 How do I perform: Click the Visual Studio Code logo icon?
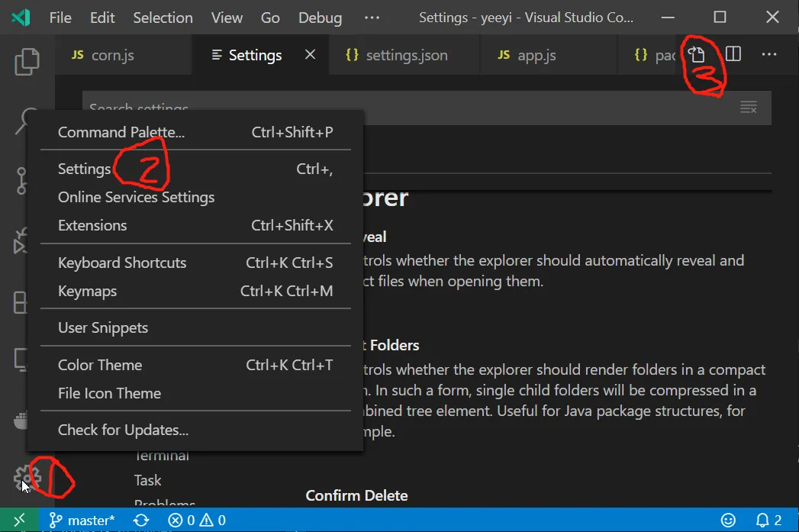pos(21,18)
